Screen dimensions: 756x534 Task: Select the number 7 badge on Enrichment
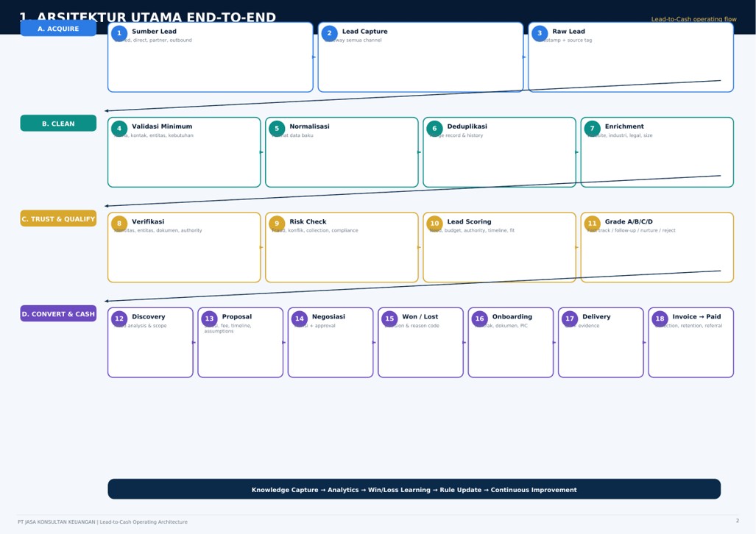592,128
